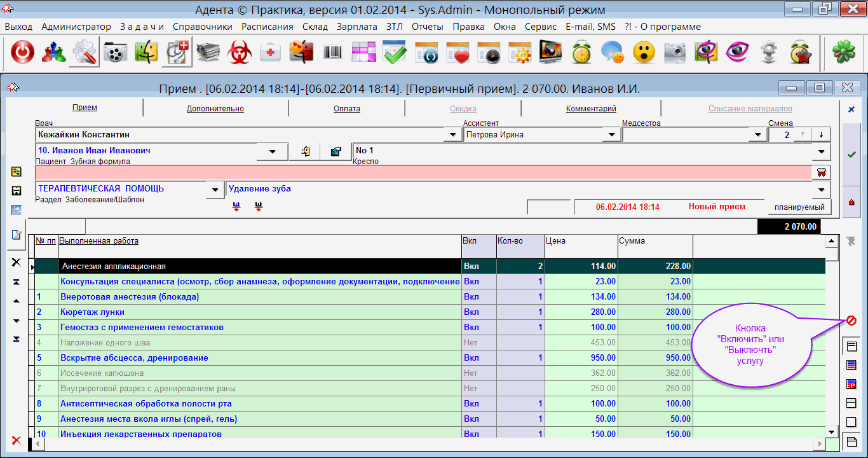Screen dimensions: 868x458
Task: Click the alarm clock toolbar icon
Action: click(581, 53)
